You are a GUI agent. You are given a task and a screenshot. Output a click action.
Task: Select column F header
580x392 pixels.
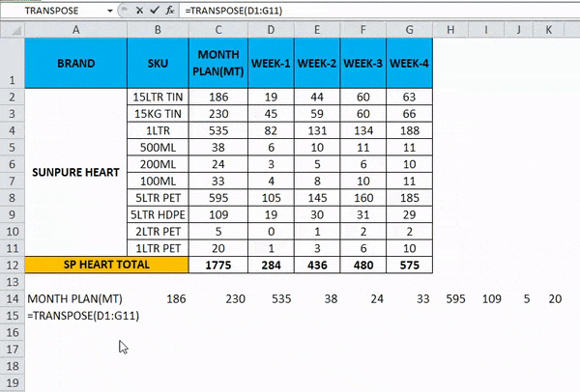click(x=362, y=30)
